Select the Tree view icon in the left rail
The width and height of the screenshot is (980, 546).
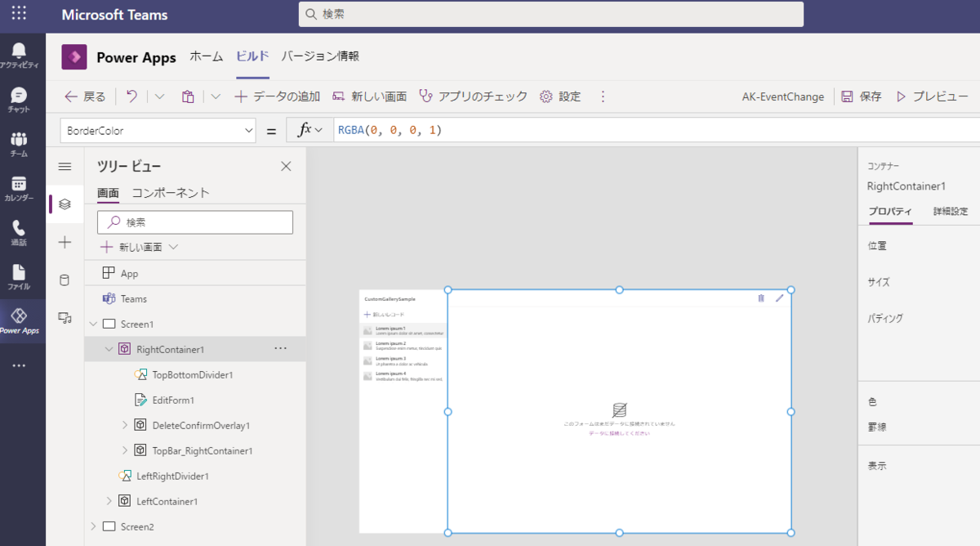click(65, 204)
